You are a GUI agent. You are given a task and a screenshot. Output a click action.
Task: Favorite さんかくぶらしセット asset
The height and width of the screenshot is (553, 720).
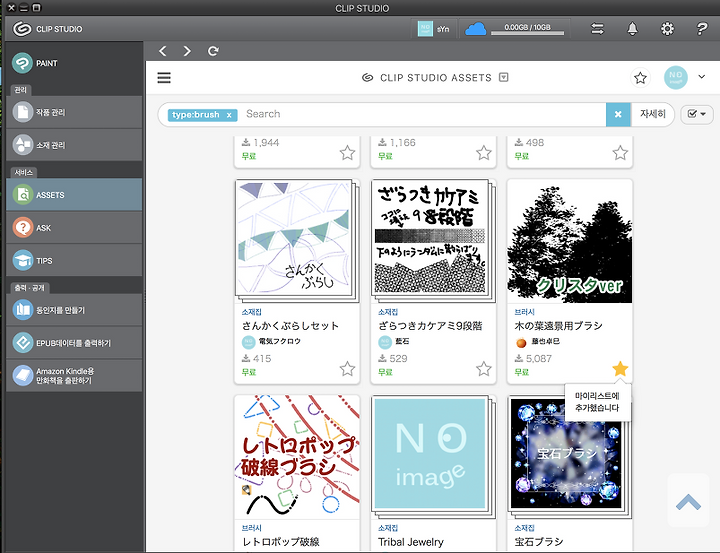point(347,368)
